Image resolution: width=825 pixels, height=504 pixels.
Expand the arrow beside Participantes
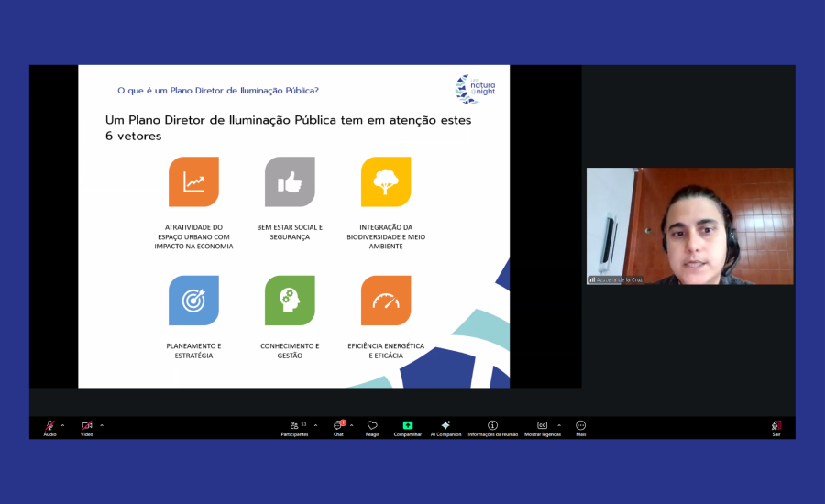315,425
